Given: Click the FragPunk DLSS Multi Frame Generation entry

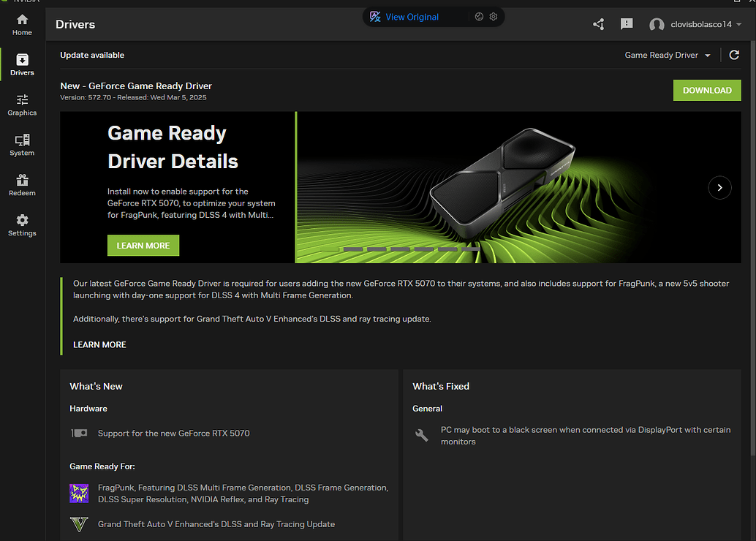Looking at the screenshot, I should pyautogui.click(x=243, y=493).
